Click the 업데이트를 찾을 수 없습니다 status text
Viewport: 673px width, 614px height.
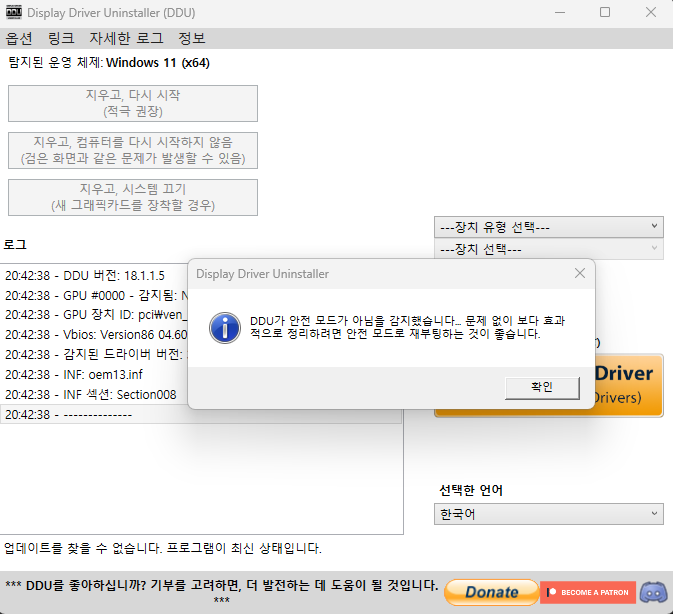[163, 548]
